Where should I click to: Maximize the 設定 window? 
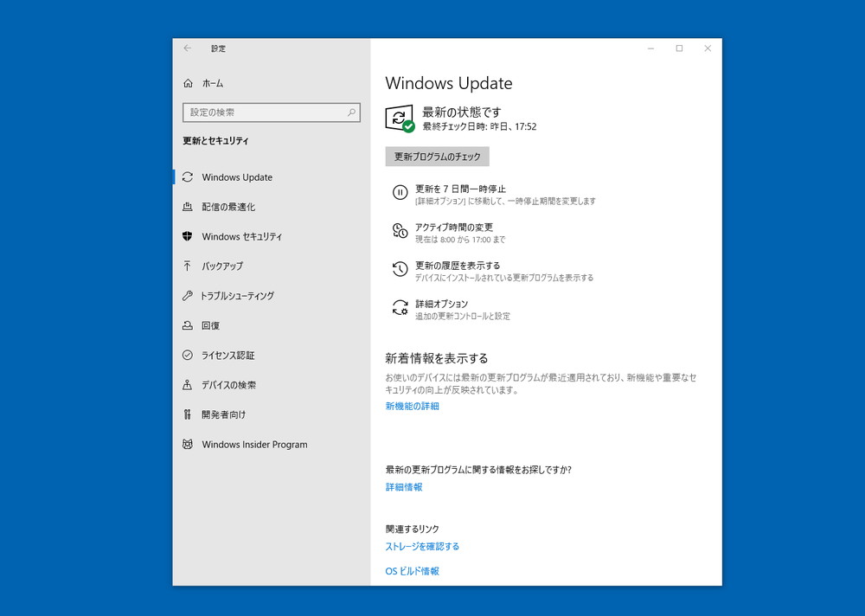click(x=680, y=48)
